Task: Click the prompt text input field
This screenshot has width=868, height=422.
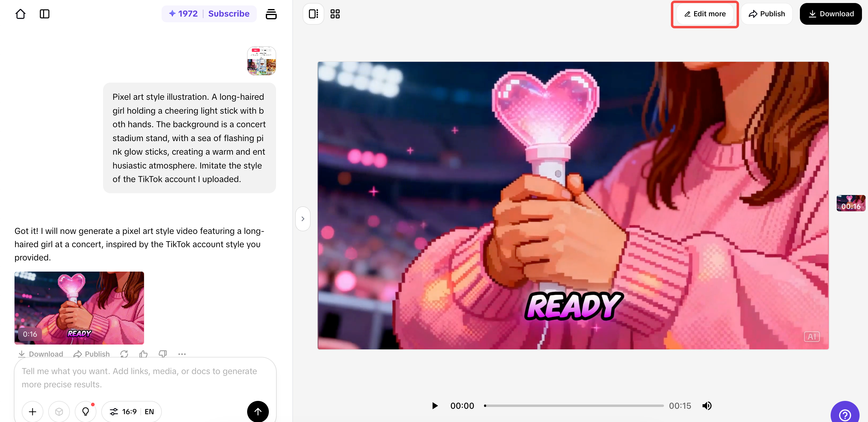Action: pyautogui.click(x=145, y=377)
